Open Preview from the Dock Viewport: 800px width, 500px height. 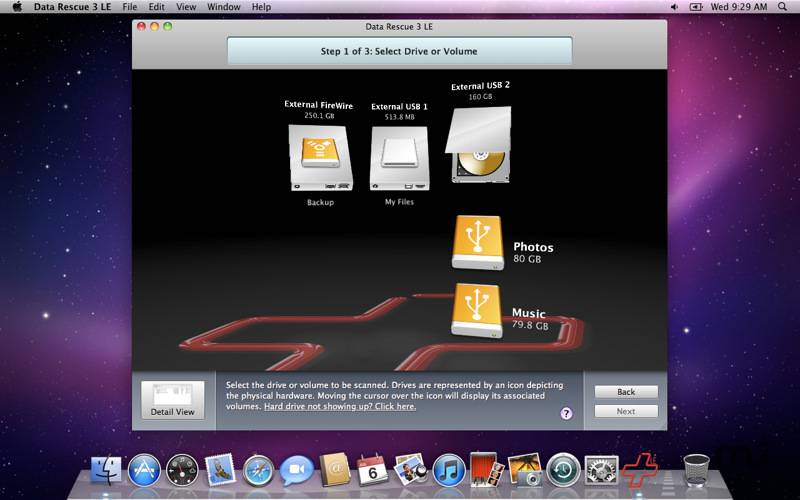(411, 469)
